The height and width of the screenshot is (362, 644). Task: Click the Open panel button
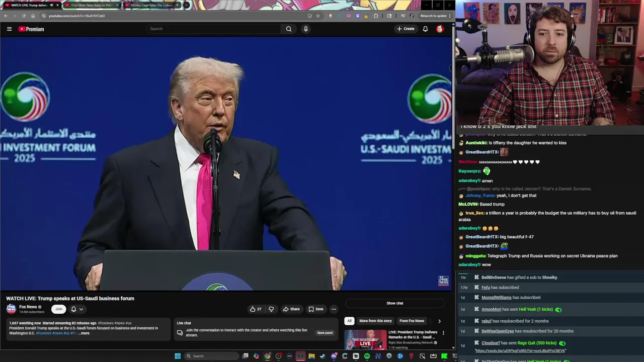pos(325,333)
